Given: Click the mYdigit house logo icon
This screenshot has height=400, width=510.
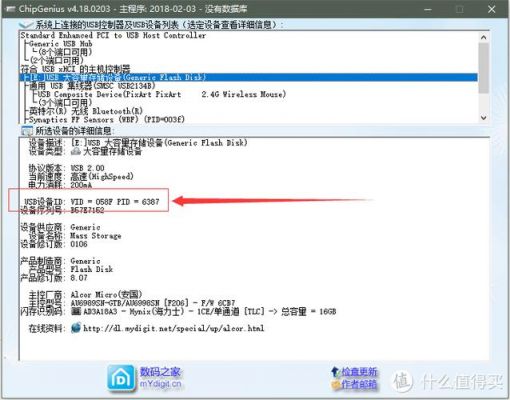Looking at the screenshot, I should 121,378.
